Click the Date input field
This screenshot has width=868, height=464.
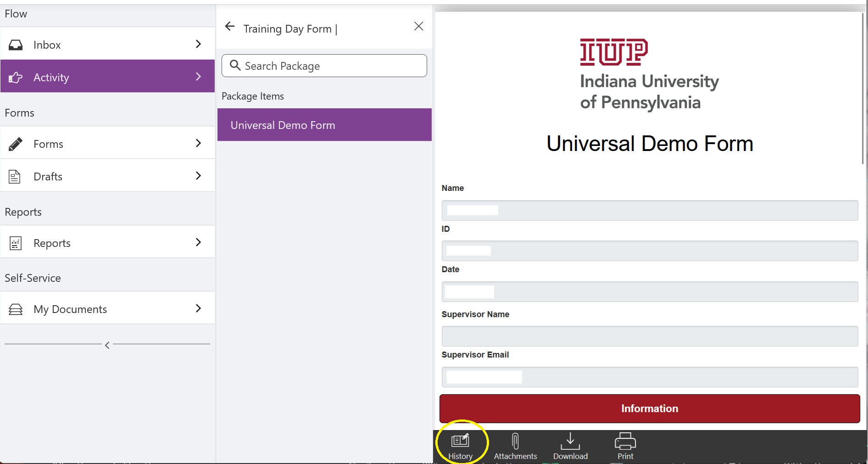coord(649,292)
